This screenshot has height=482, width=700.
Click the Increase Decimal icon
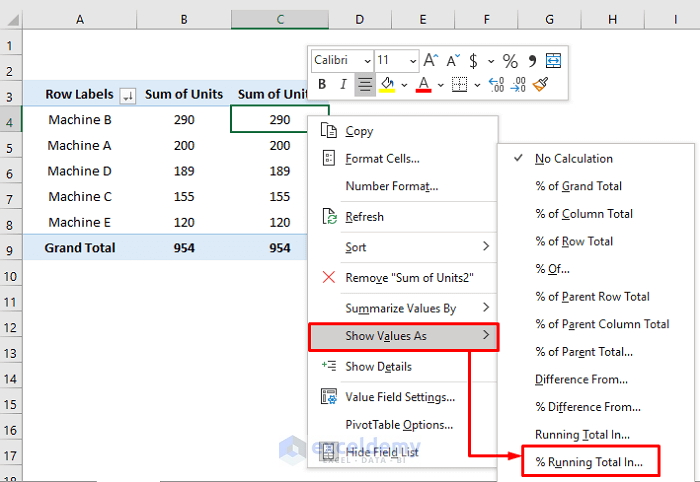point(496,84)
